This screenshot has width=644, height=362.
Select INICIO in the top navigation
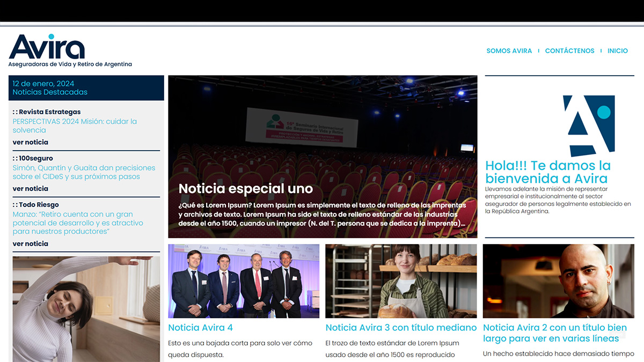(617, 51)
